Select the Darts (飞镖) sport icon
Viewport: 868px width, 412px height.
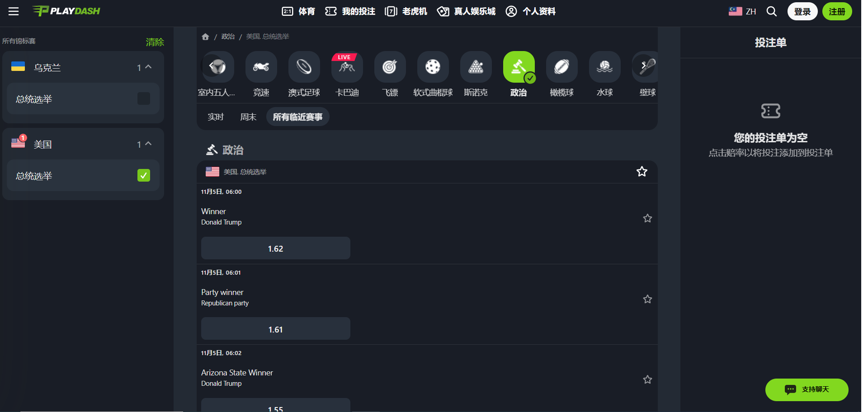390,67
